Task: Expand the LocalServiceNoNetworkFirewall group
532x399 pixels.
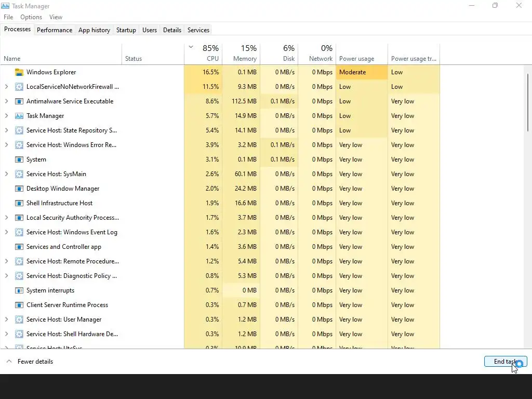Action: point(6,87)
